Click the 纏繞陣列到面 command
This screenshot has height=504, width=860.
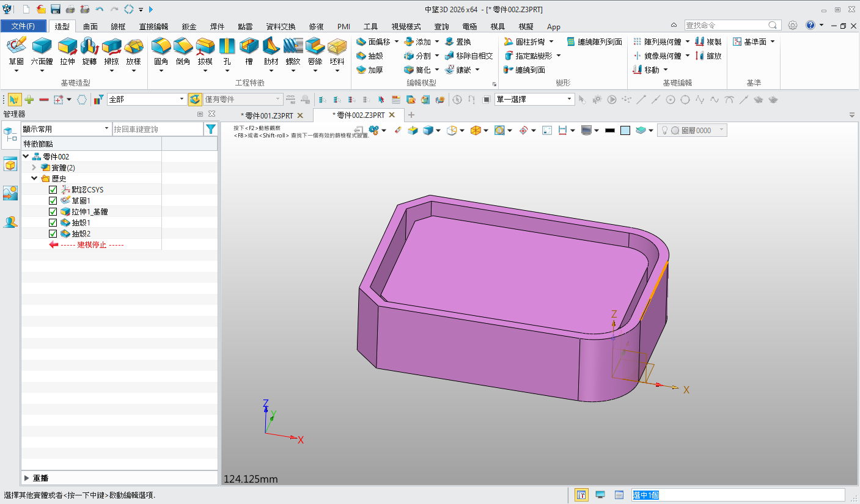coord(594,42)
